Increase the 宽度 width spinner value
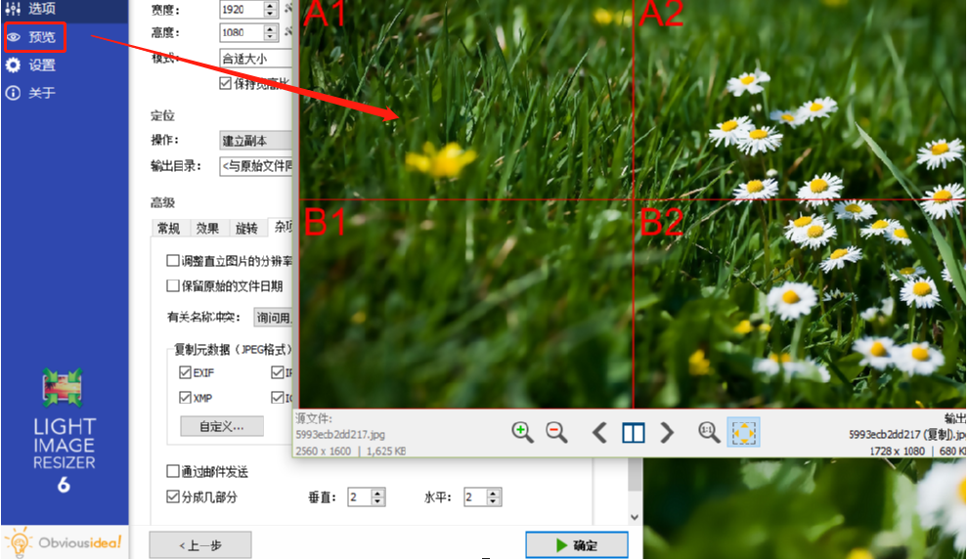This screenshot has width=968, height=560. [271, 6]
